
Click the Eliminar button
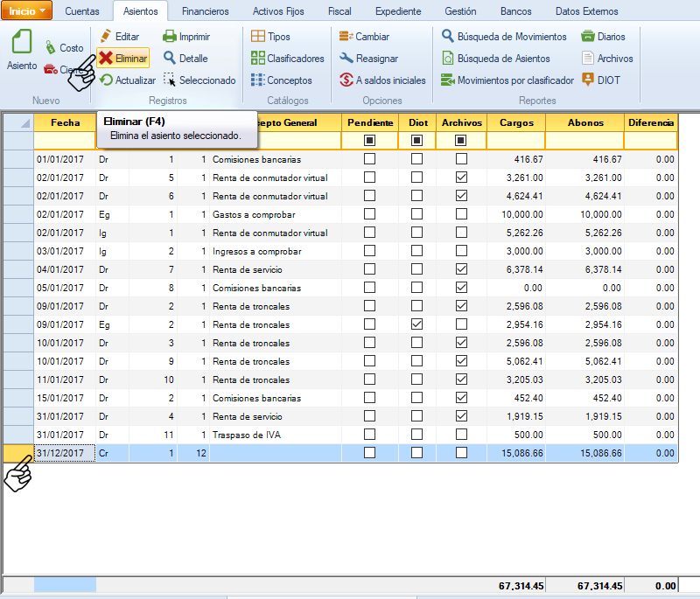click(x=122, y=59)
